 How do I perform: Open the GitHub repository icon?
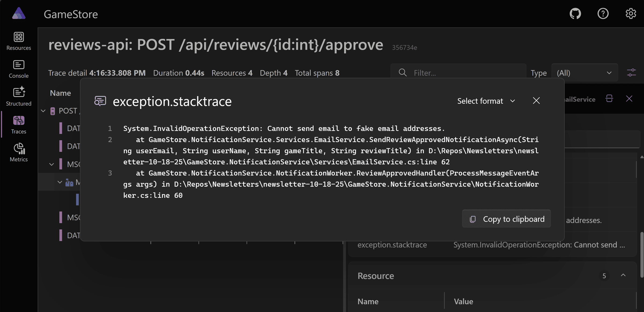pos(575,14)
